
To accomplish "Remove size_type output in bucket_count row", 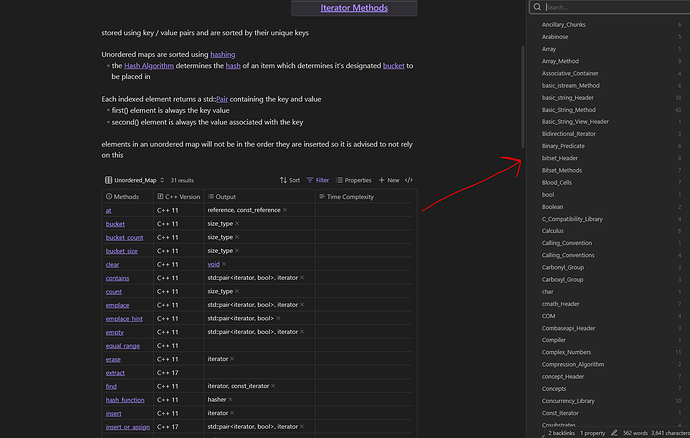I will pos(237,237).
